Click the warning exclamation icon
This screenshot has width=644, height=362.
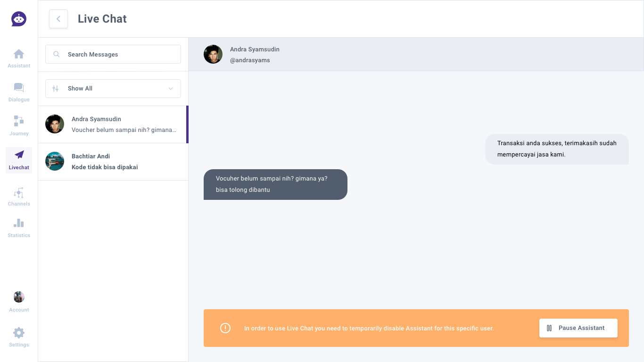pyautogui.click(x=225, y=328)
